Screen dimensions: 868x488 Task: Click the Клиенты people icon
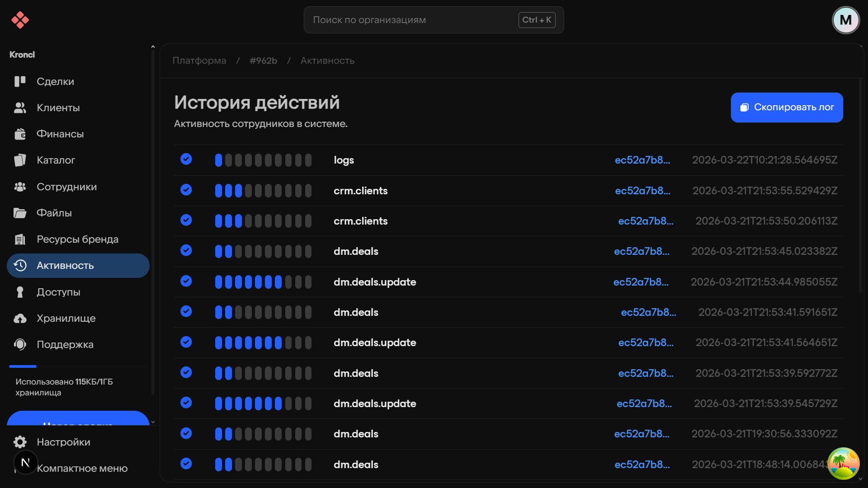click(x=20, y=108)
